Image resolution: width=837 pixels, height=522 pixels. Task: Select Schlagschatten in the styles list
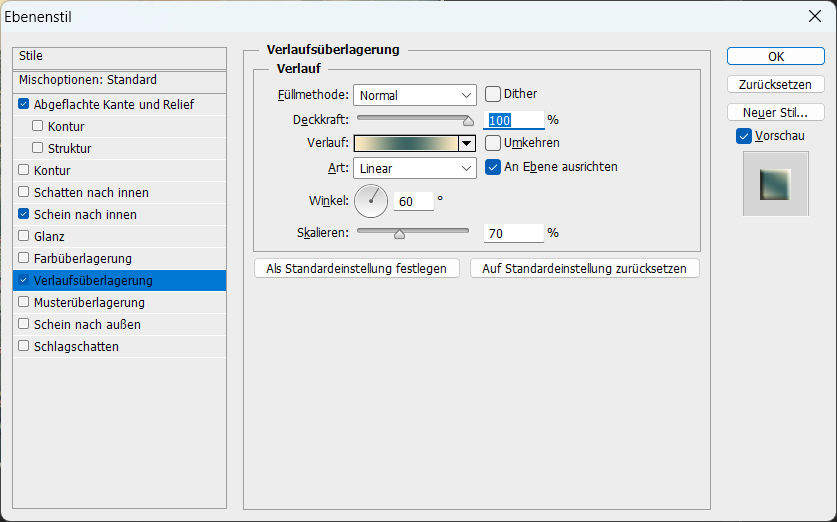pyautogui.click(x=120, y=346)
